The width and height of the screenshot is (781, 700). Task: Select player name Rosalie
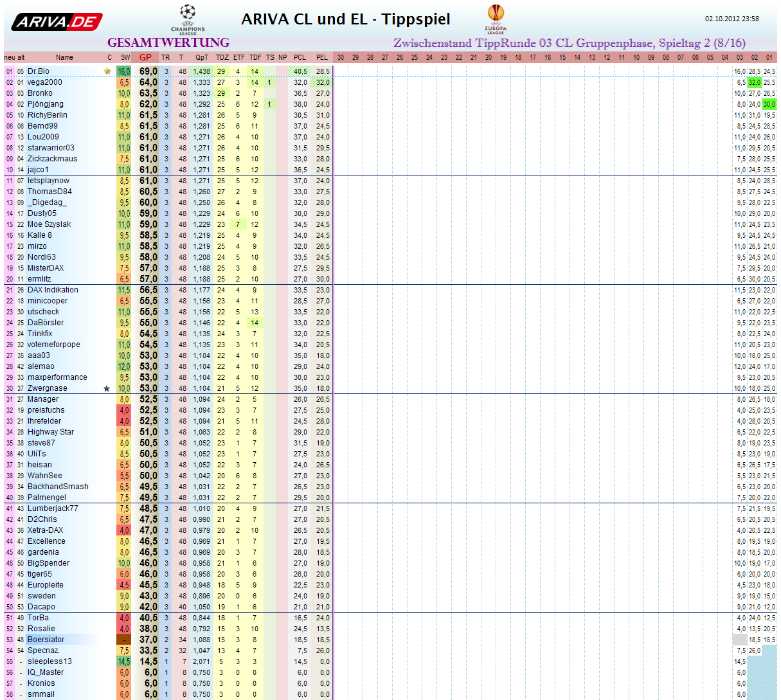point(41,629)
